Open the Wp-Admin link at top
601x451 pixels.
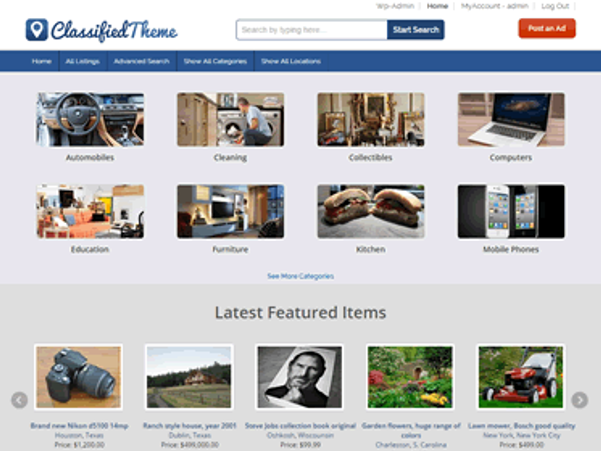395,6
